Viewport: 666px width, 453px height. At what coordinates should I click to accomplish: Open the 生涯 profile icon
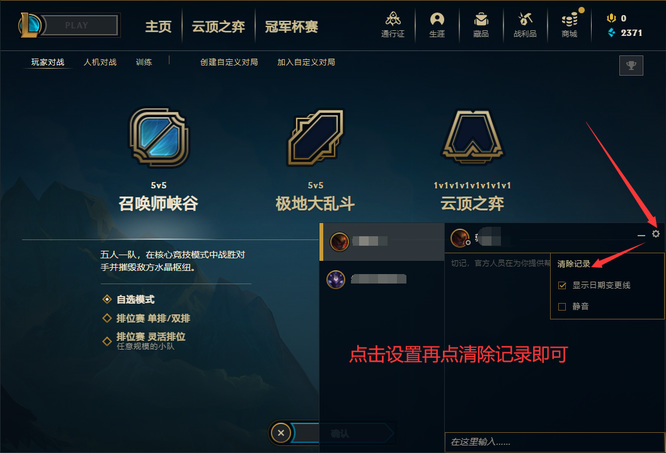click(x=437, y=25)
